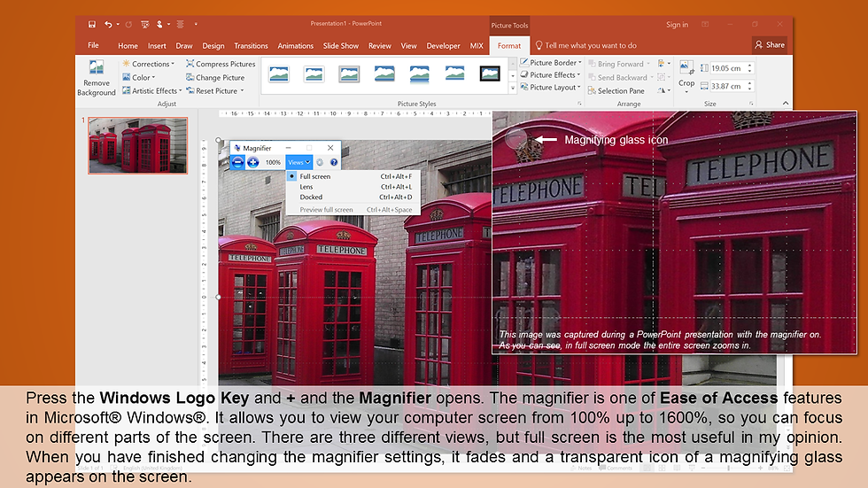Click the Ribbon Display Options icon
The image size is (868, 488).
(x=705, y=24)
